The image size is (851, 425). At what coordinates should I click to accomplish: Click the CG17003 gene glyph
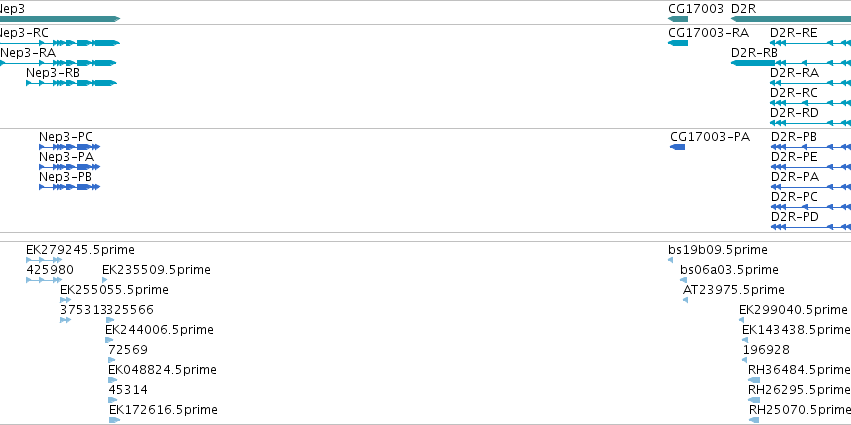point(678,19)
